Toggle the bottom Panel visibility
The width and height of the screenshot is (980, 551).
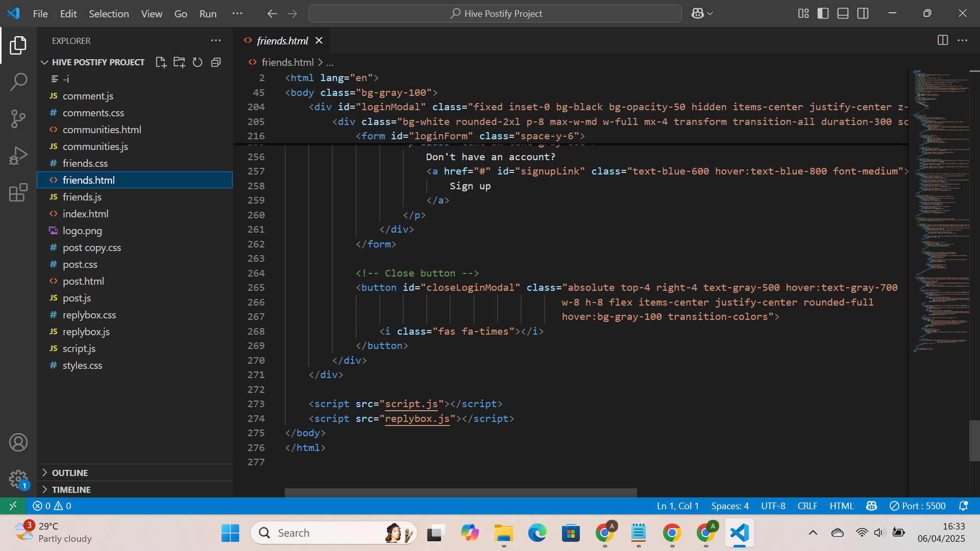843,14
